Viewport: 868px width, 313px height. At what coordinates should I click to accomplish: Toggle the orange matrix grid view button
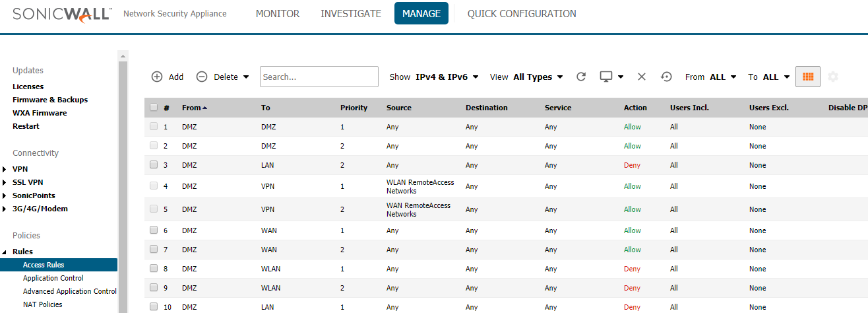click(x=807, y=77)
